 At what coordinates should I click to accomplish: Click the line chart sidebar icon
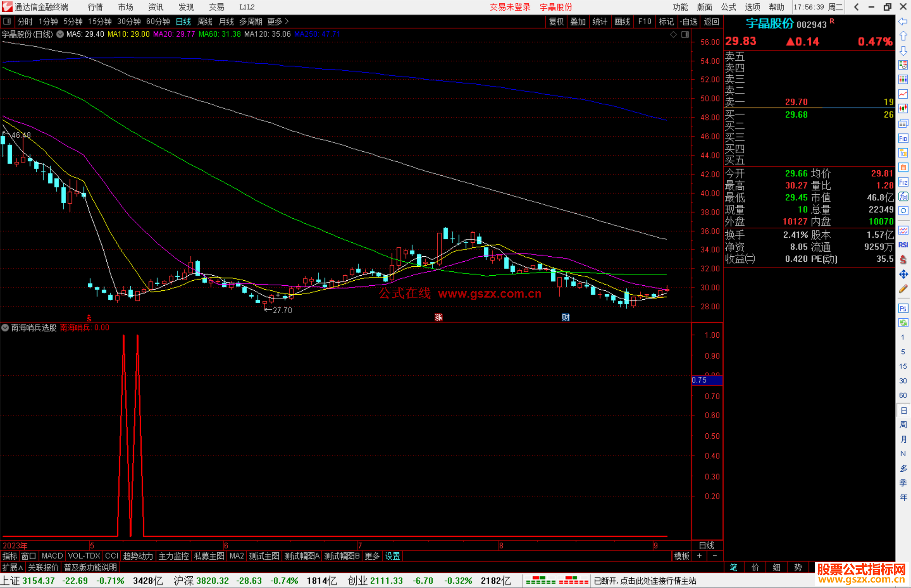[x=903, y=94]
